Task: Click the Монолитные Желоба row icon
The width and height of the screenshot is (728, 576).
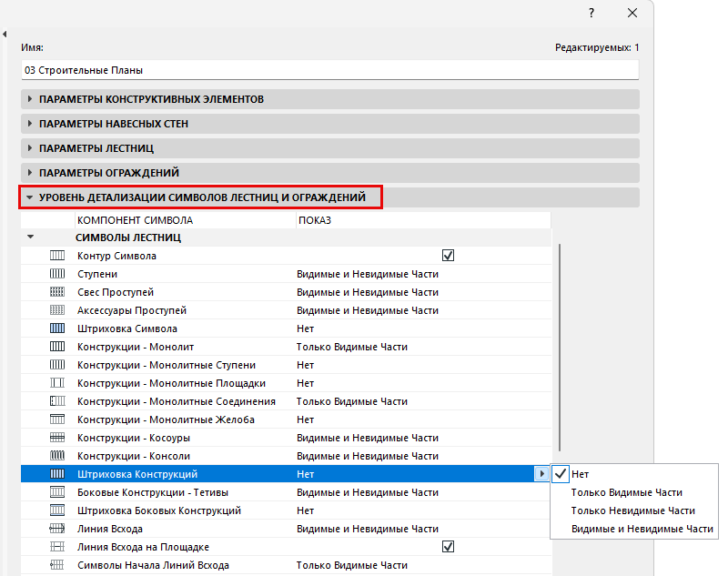Action: pyautogui.click(x=57, y=419)
